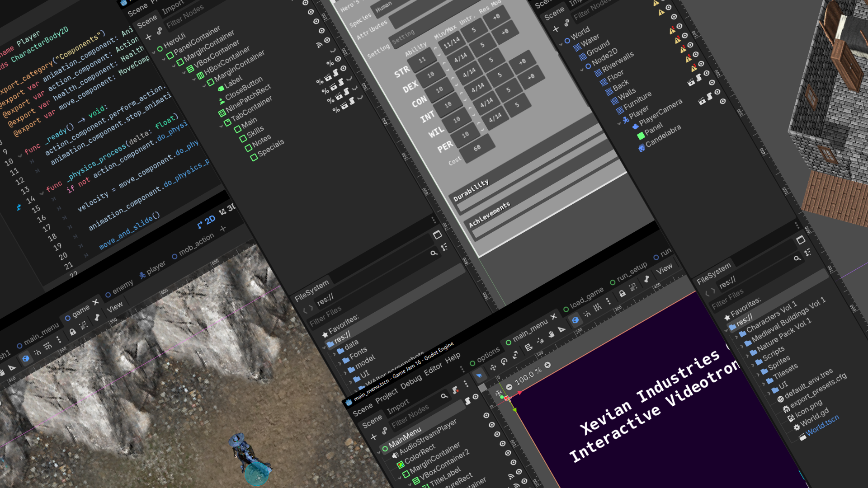
Task: Open the script attached to MainMenu node
Action: 467,401
